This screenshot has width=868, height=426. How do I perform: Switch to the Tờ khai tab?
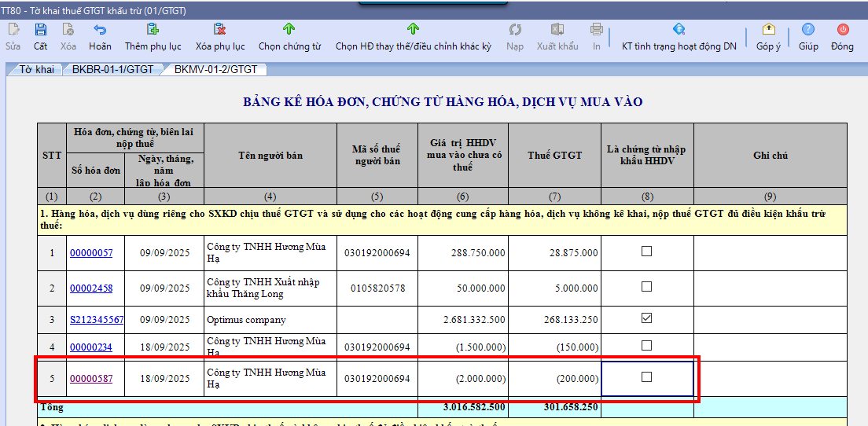(x=37, y=69)
